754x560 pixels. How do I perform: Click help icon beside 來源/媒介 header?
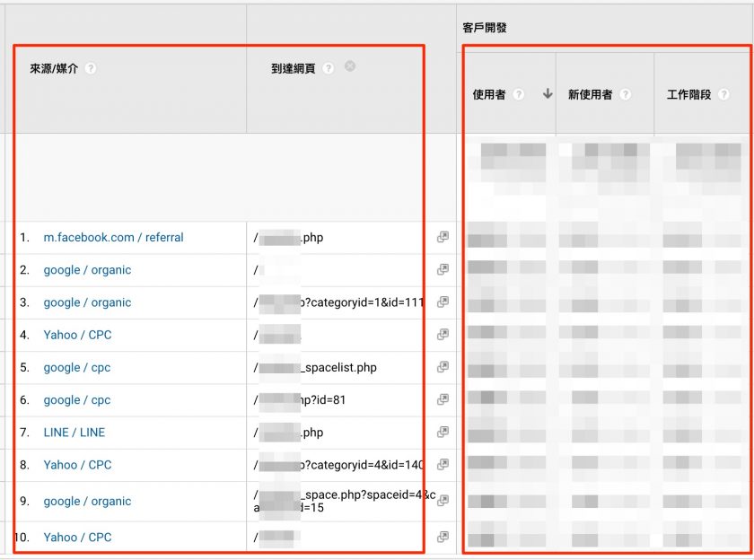[91, 68]
